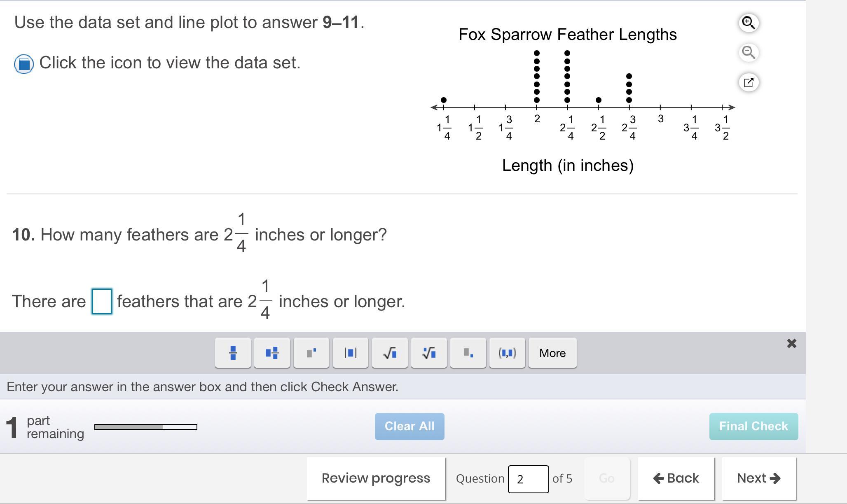Screen dimensions: 847x504
Task: Open line plot in pop-out window
Action: (749, 82)
